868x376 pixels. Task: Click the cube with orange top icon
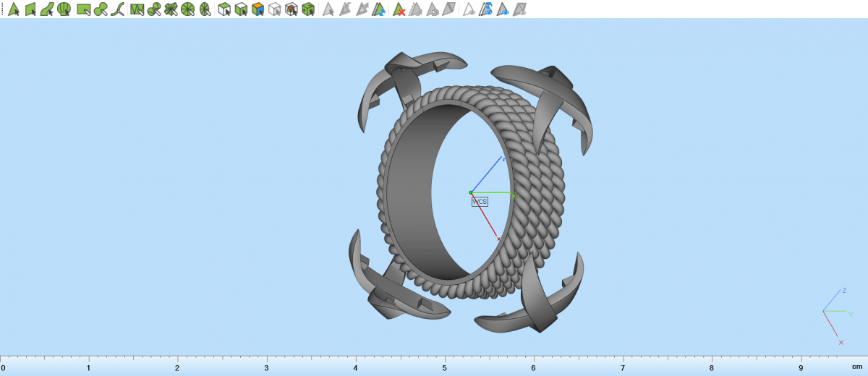(258, 9)
